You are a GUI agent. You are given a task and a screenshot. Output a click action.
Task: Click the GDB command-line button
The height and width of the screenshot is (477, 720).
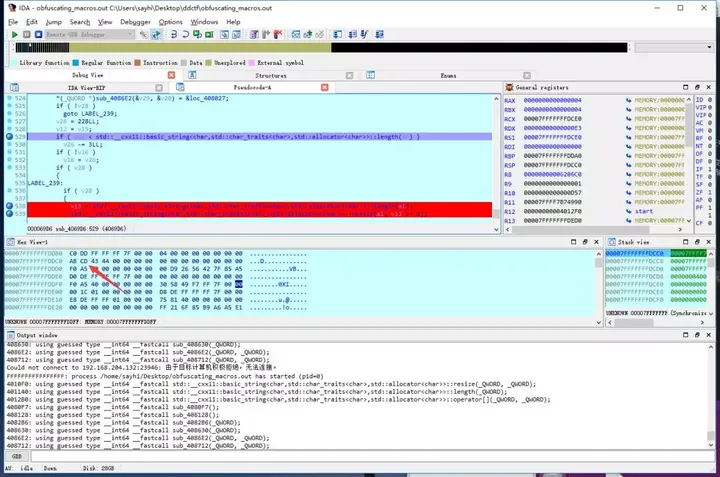point(17,456)
